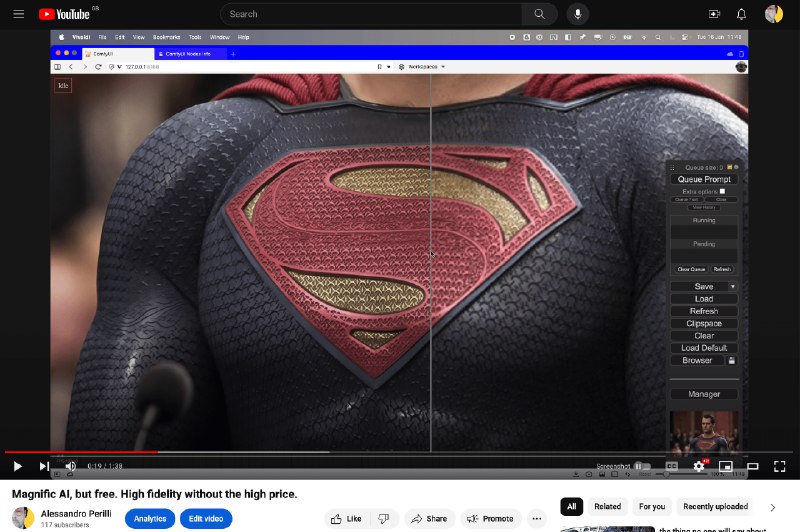
Task: Skip to the next video
Action: click(44, 466)
